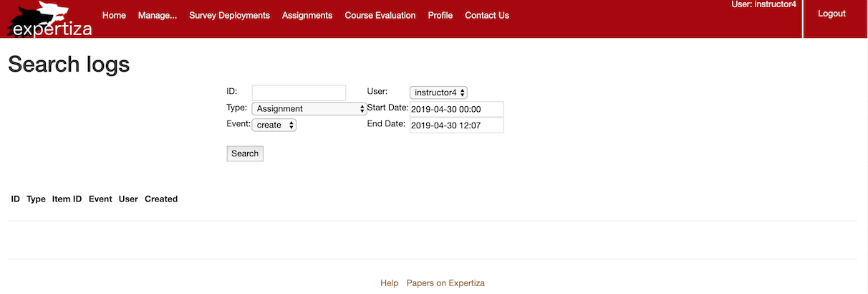Open the Manage... menu

(158, 15)
